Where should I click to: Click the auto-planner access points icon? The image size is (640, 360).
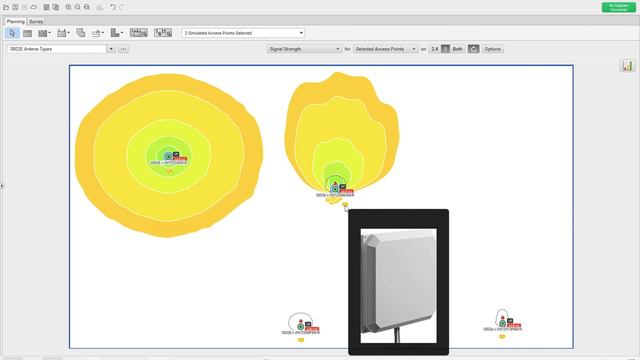(163, 33)
